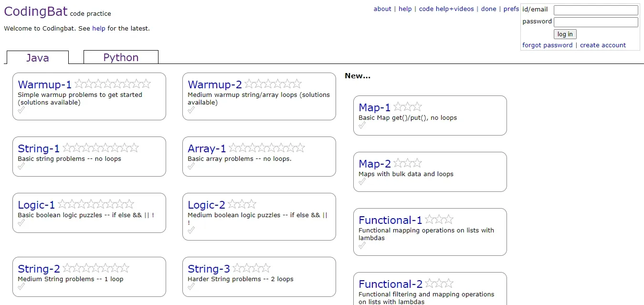Open the help page link
644x305 pixels.
click(405, 9)
